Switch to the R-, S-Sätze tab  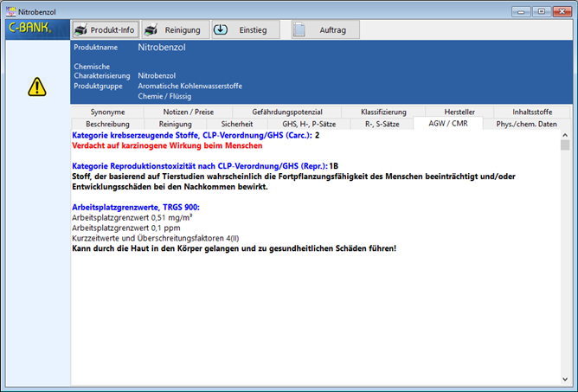click(x=381, y=124)
